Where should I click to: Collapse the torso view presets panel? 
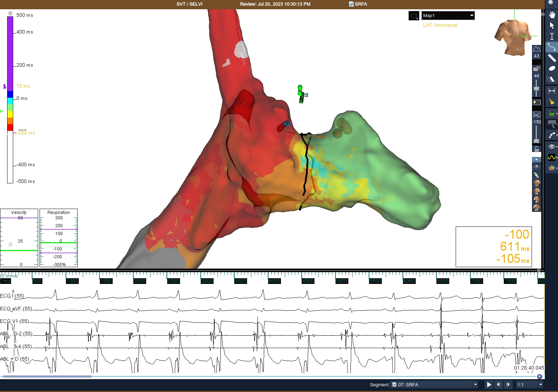click(537, 159)
